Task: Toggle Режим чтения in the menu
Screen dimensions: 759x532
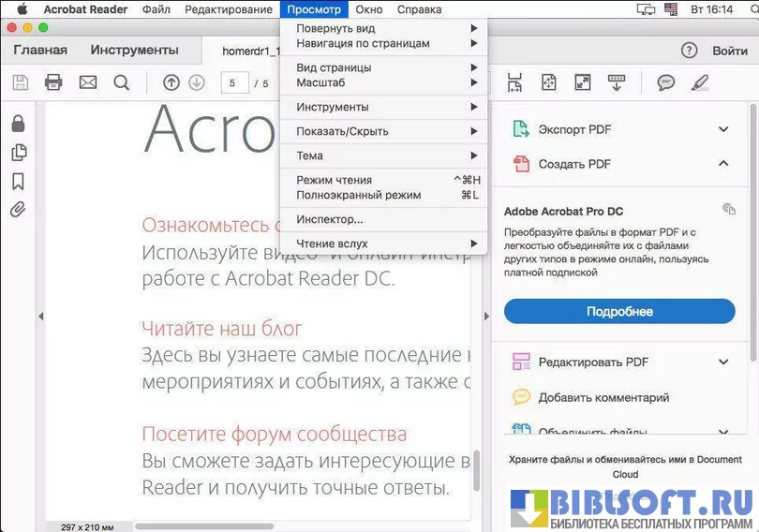Action: pyautogui.click(x=335, y=180)
